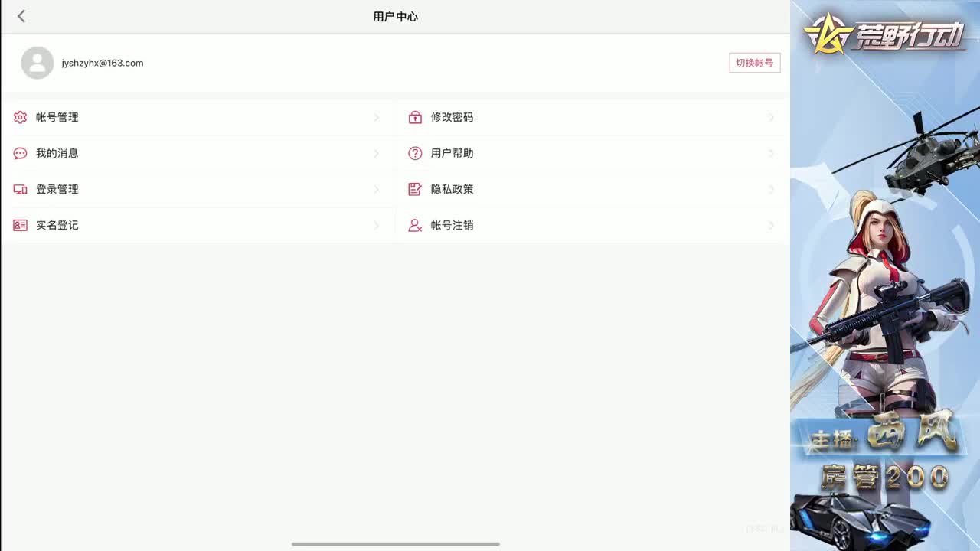The width and height of the screenshot is (980, 551).
Task: Click the gear icon for 帐号管理
Action: point(20,117)
